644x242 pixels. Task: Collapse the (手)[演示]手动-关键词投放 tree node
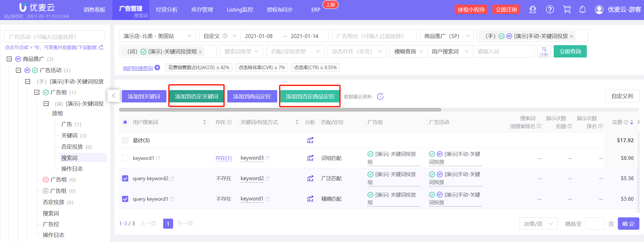coord(27,82)
